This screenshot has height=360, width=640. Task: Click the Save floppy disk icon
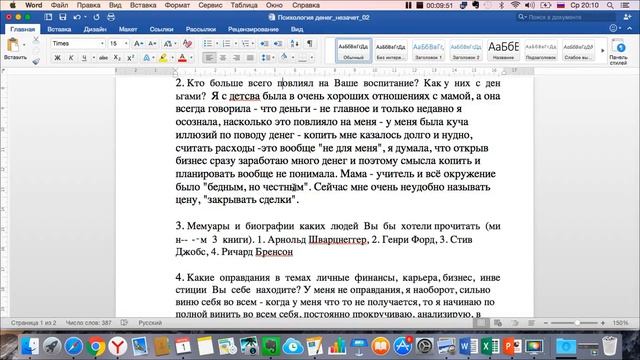tap(62, 17)
